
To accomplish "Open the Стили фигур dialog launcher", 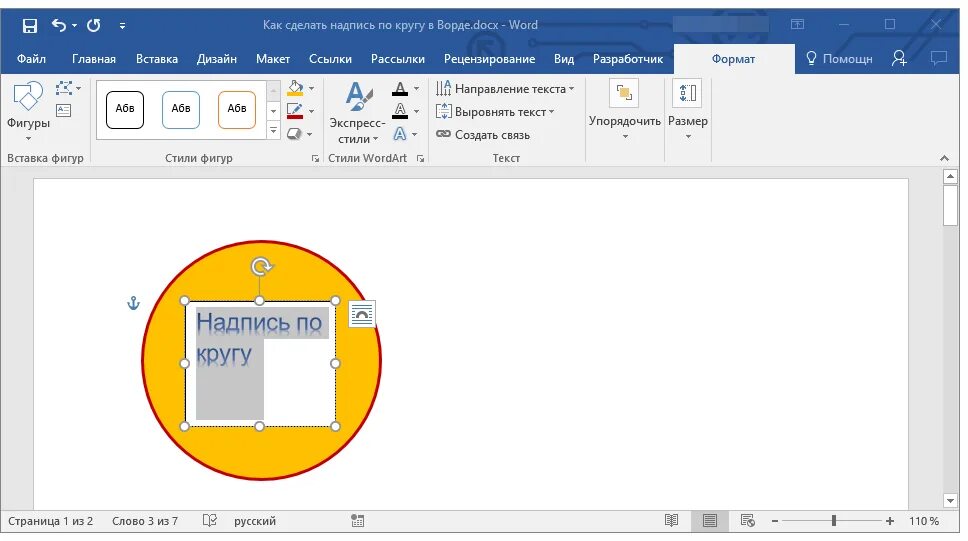I will tap(315, 159).
